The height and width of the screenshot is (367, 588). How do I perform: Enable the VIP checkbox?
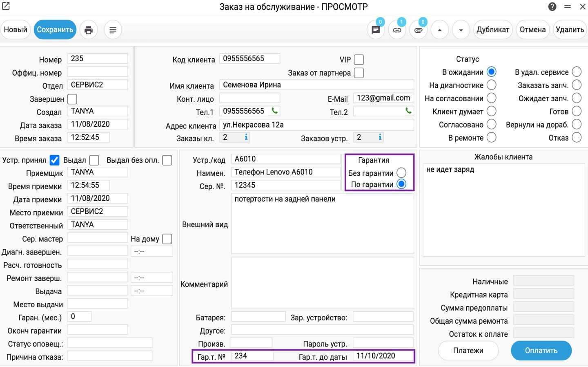click(x=359, y=60)
